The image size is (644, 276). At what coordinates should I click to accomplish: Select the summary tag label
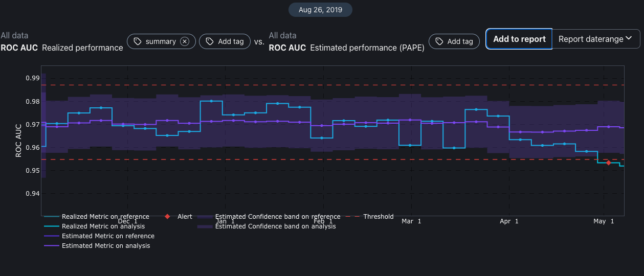click(x=161, y=41)
